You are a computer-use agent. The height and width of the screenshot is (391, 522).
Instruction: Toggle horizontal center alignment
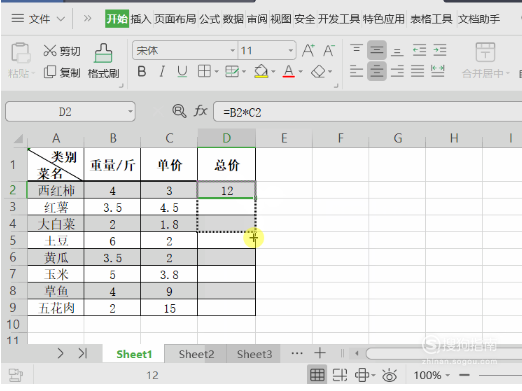377,71
